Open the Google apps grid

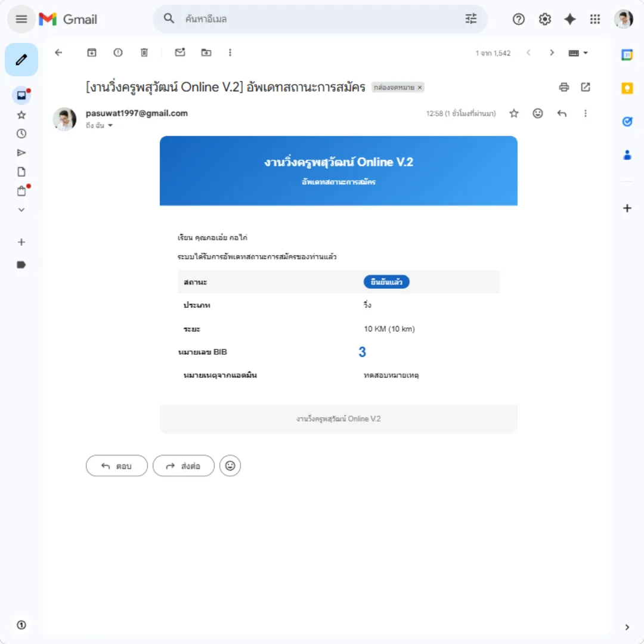[595, 19]
